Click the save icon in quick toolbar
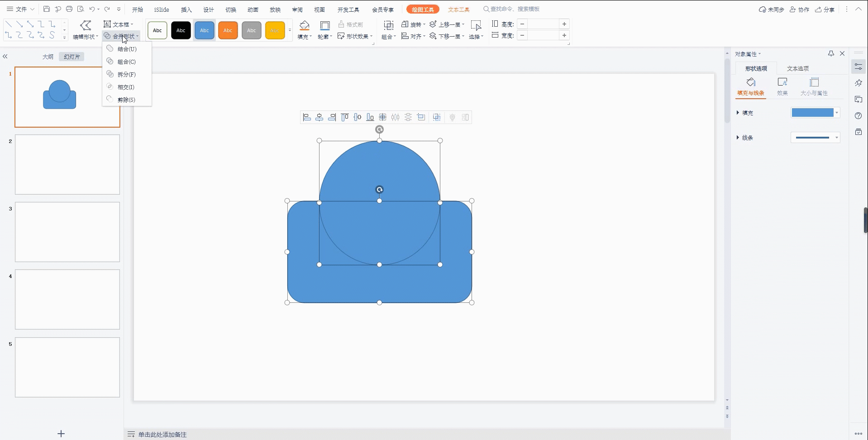This screenshot has width=868, height=440. pyautogui.click(x=47, y=9)
